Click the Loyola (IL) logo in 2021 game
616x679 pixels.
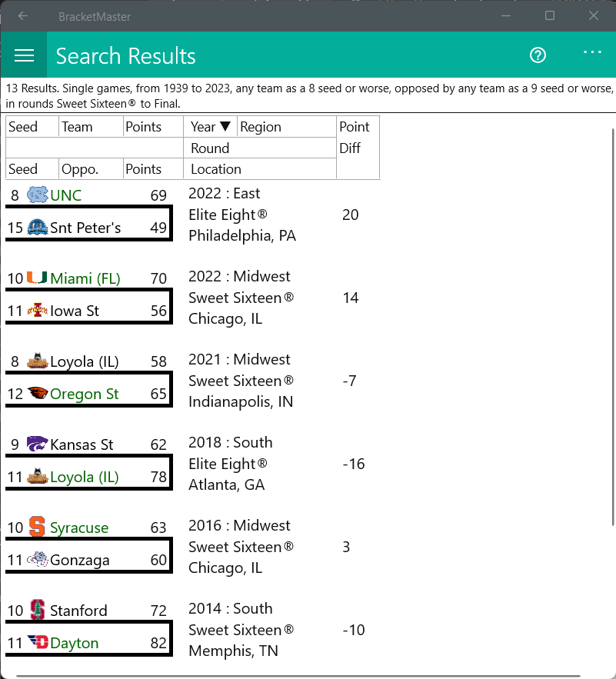tap(38, 361)
